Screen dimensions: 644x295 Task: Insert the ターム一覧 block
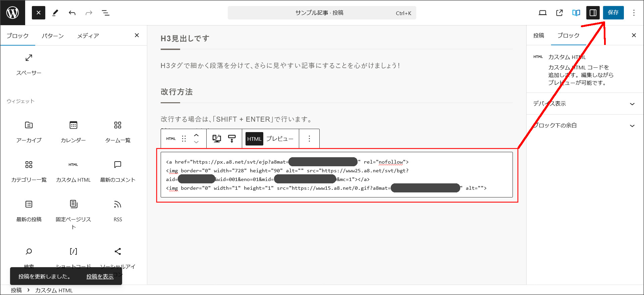click(x=118, y=132)
